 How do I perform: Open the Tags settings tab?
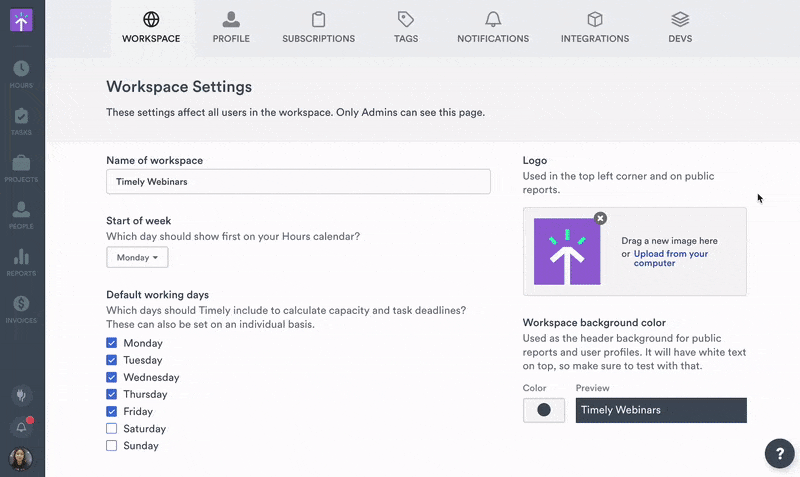tap(406, 27)
